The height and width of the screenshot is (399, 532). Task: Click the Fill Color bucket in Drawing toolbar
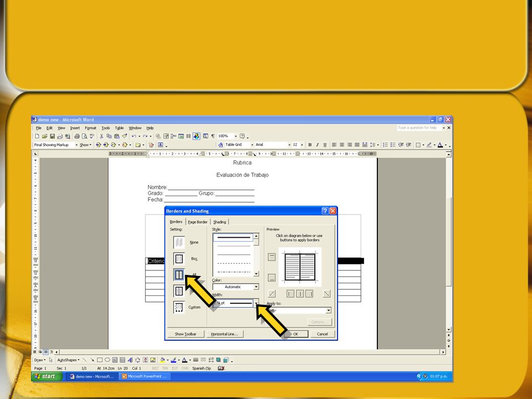(162, 360)
